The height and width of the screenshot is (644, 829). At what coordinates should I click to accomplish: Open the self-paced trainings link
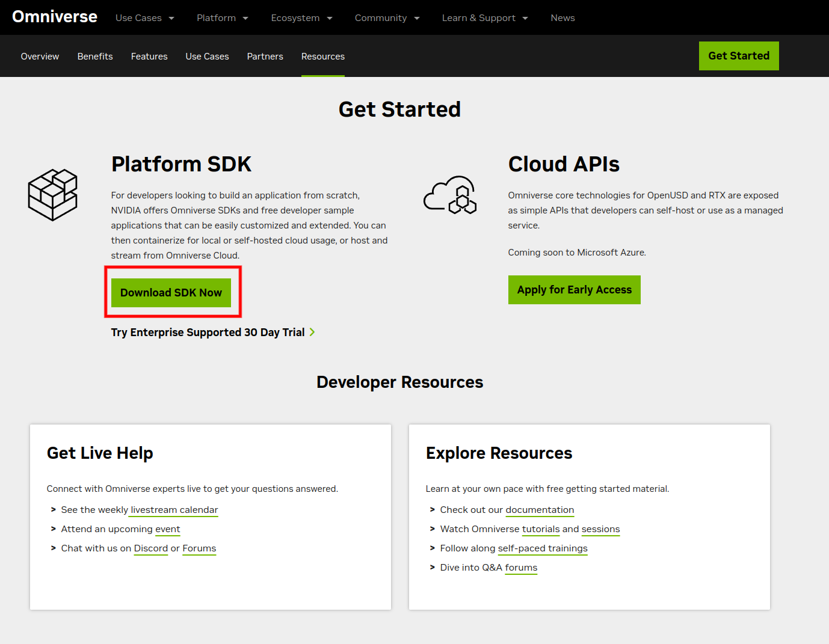coord(543,548)
